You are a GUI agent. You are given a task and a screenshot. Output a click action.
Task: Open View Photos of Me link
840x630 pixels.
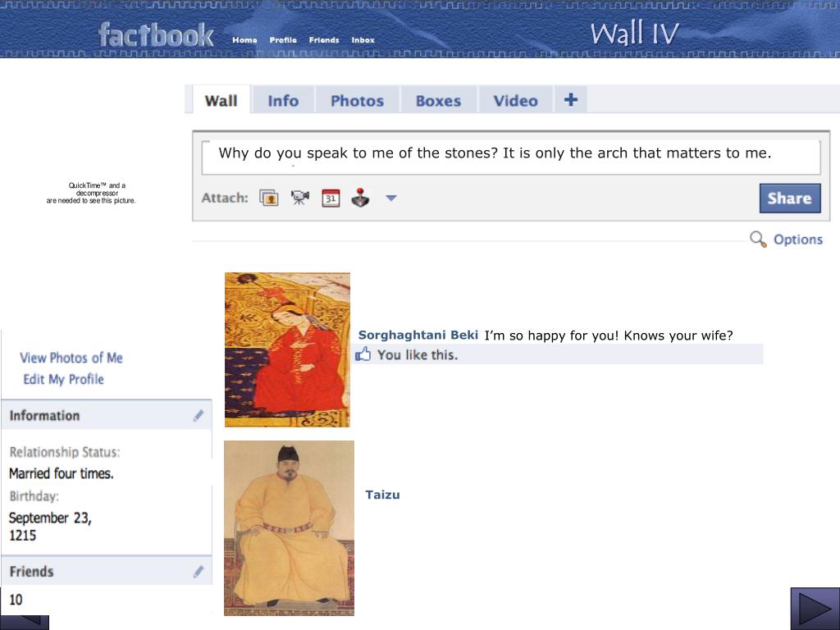71,358
